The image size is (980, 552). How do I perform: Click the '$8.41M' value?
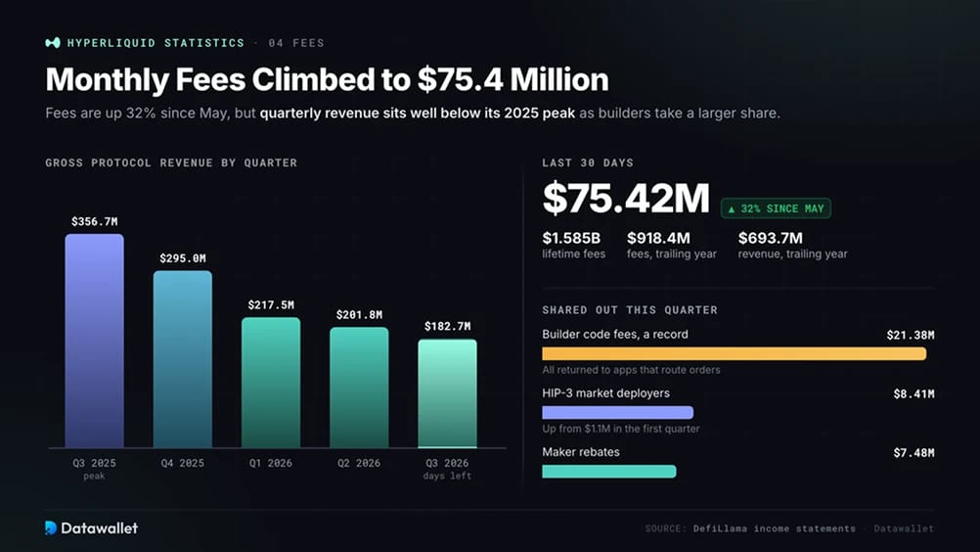(913, 393)
